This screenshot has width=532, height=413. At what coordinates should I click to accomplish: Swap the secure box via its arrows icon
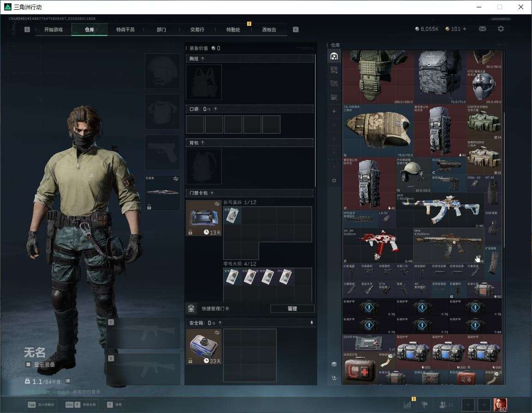tap(217, 333)
